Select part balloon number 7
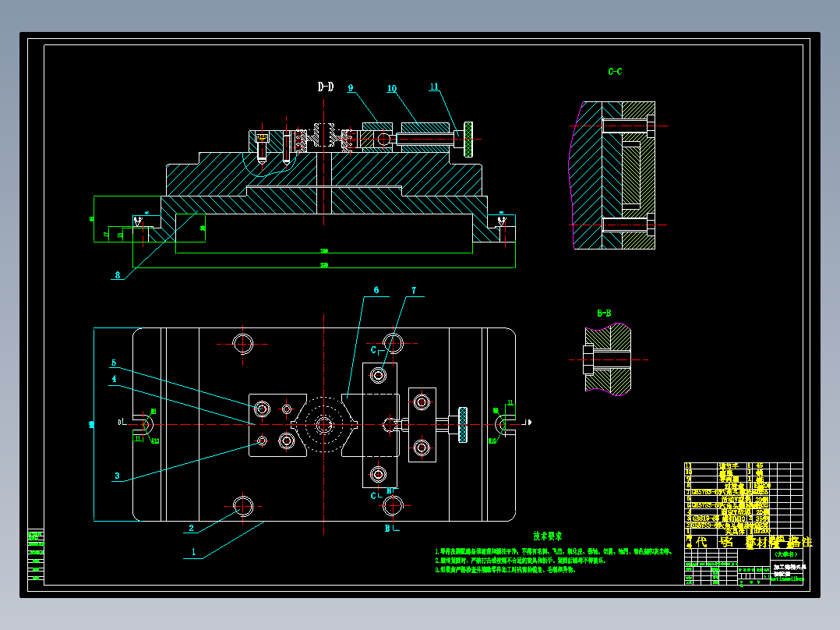Viewport: 840px width, 630px height. click(x=414, y=291)
